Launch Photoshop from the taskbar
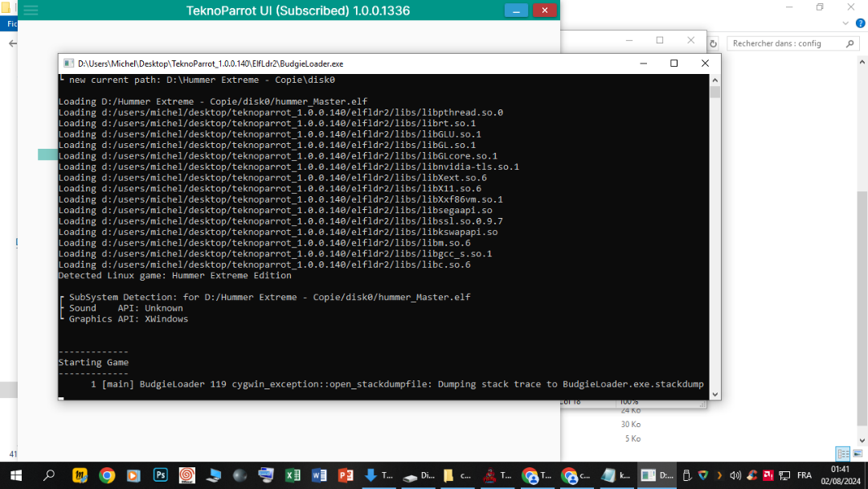This screenshot has width=868, height=489. (160, 475)
